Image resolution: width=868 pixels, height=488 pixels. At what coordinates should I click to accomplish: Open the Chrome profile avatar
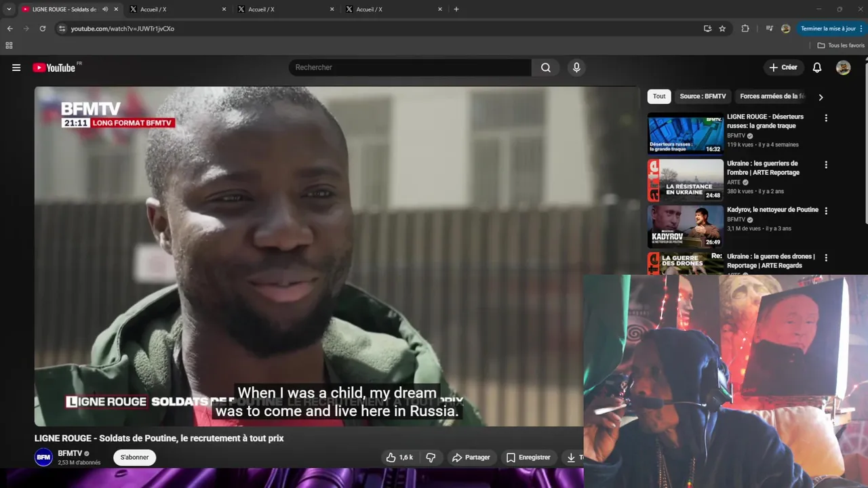(x=785, y=28)
